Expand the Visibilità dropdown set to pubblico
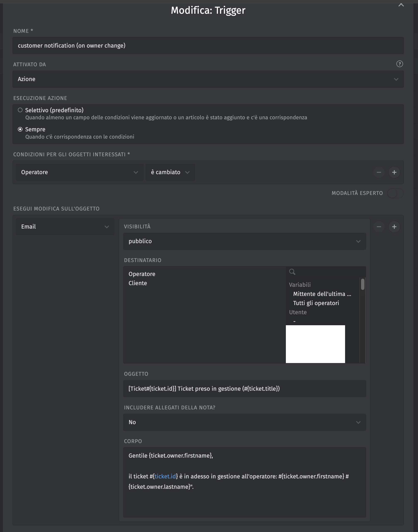 [244, 241]
